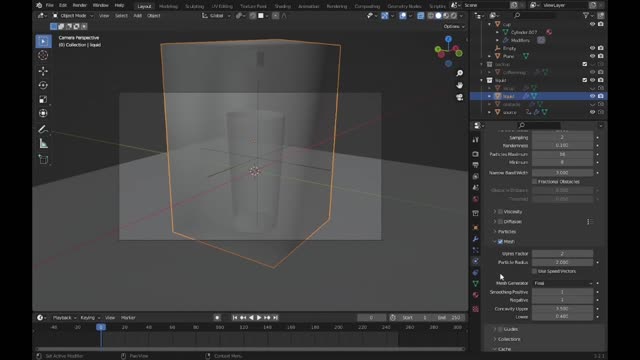Click the play animation button
Viewport: 640px width, 360px height.
click(259, 318)
